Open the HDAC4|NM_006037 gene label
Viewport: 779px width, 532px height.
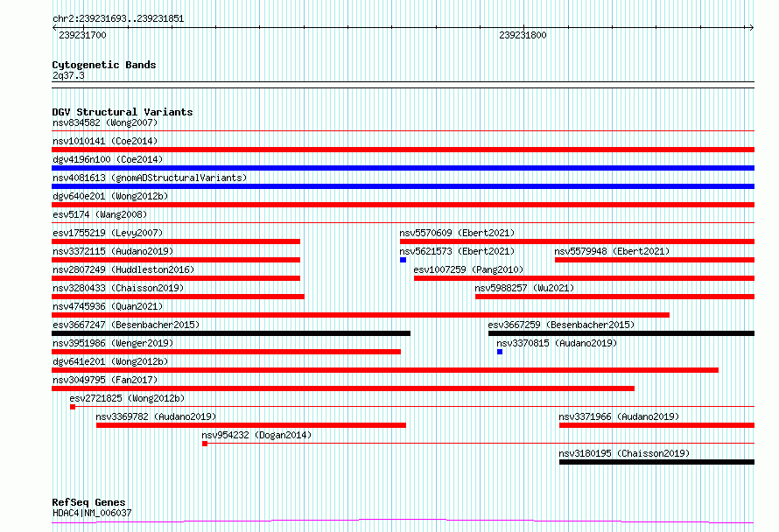tap(92, 513)
